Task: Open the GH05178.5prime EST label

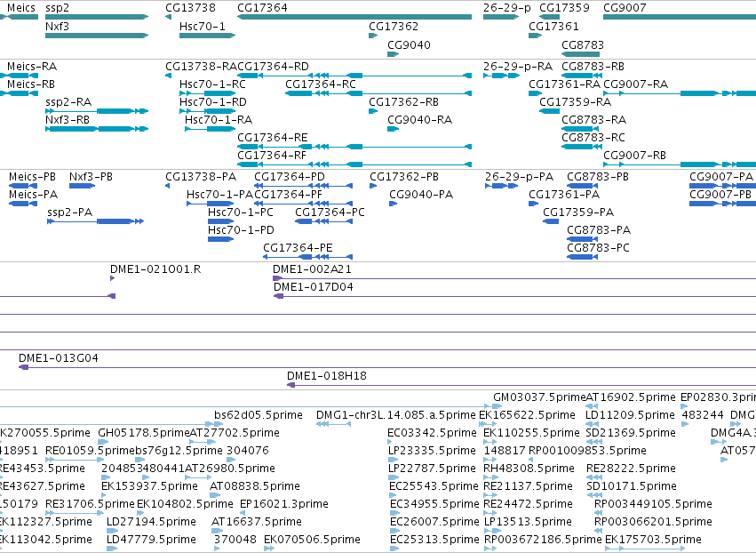Action: [144, 433]
